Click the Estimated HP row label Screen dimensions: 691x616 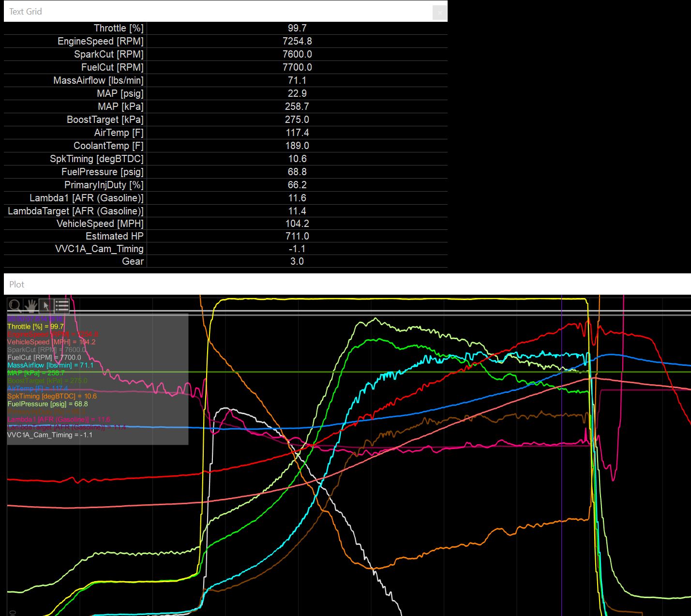click(x=114, y=236)
